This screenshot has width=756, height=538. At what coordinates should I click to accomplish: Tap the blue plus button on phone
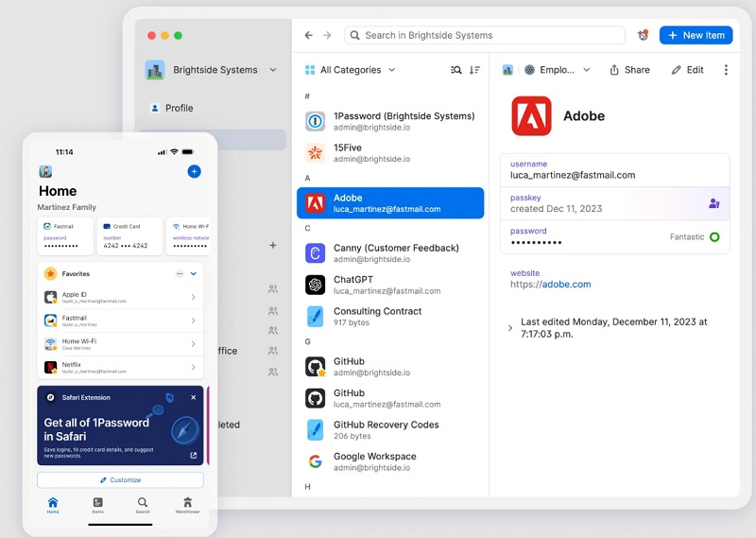[x=194, y=171]
